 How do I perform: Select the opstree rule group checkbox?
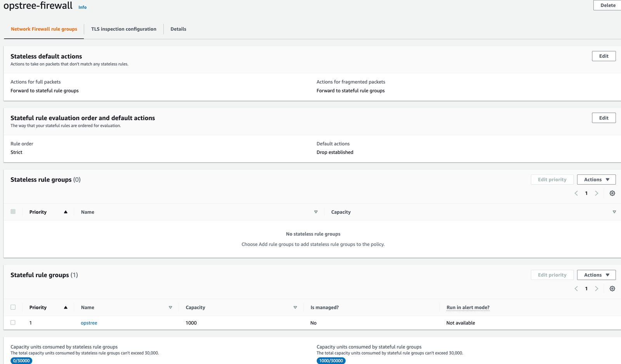click(x=13, y=323)
